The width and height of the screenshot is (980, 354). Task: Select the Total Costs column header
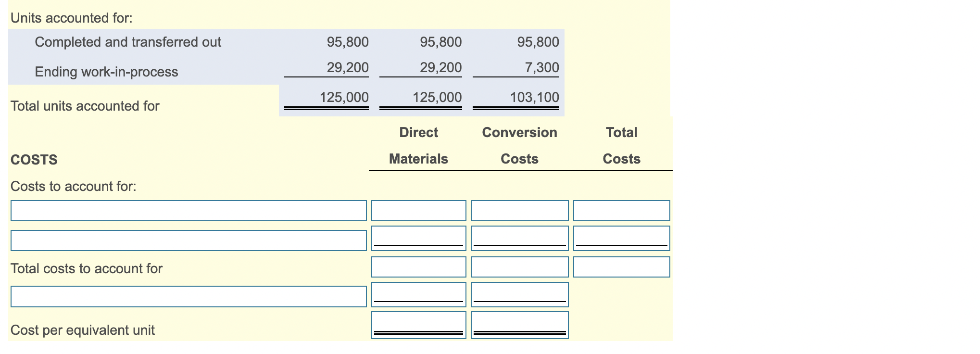(621, 145)
